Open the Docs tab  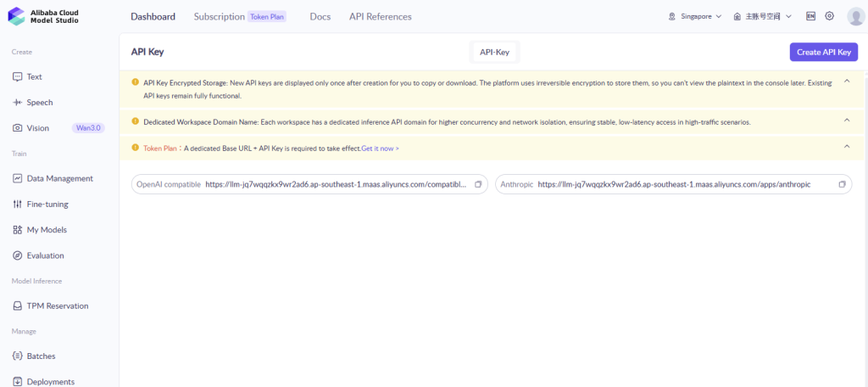[x=320, y=17]
